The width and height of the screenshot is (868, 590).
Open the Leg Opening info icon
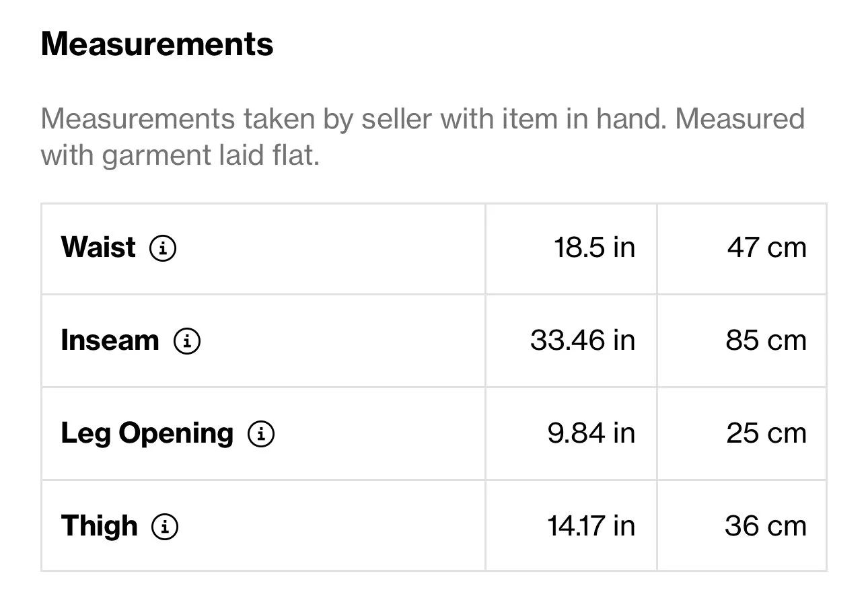tap(261, 434)
